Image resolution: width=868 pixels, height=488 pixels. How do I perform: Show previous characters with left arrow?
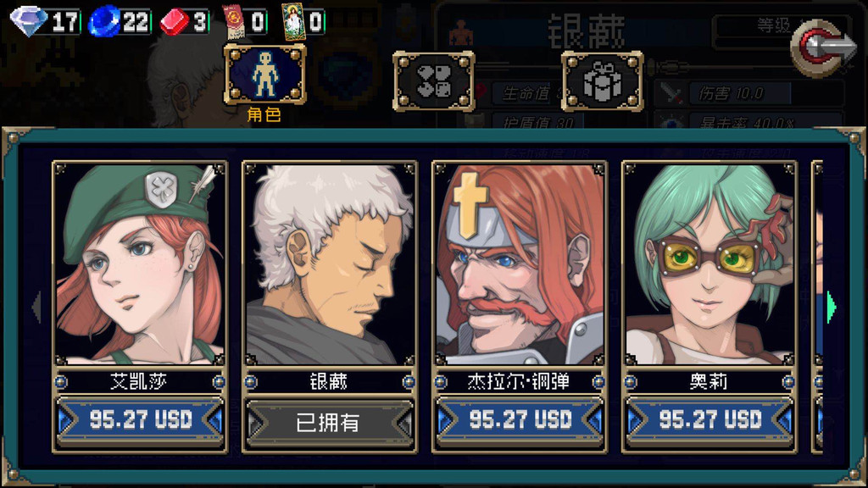(37, 307)
